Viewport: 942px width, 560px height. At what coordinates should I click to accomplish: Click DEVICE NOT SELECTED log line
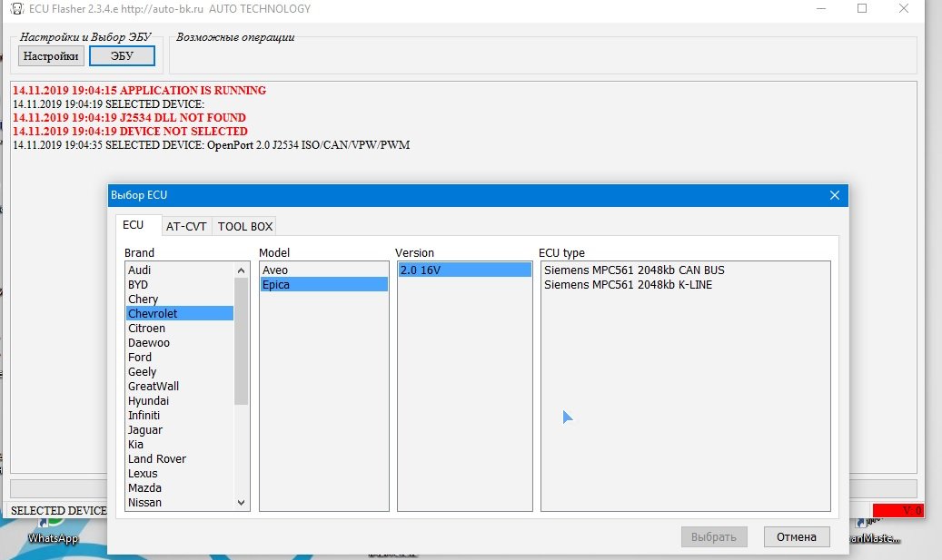131,132
